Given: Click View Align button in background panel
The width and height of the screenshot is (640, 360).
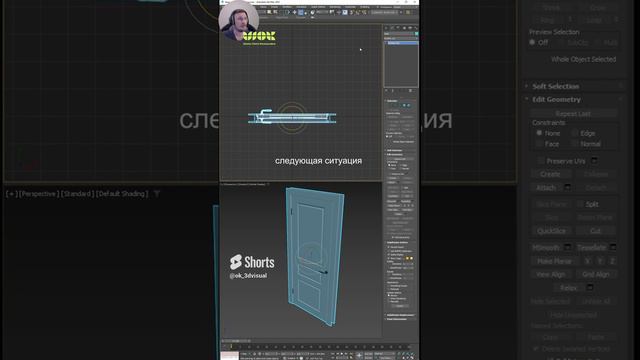Looking at the screenshot, I should pyautogui.click(x=551, y=274).
